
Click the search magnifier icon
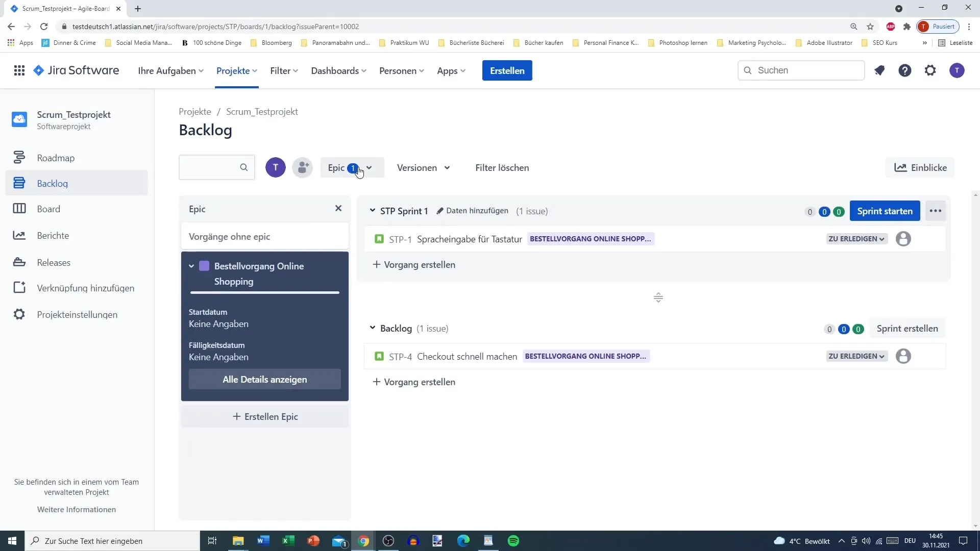[x=243, y=167]
